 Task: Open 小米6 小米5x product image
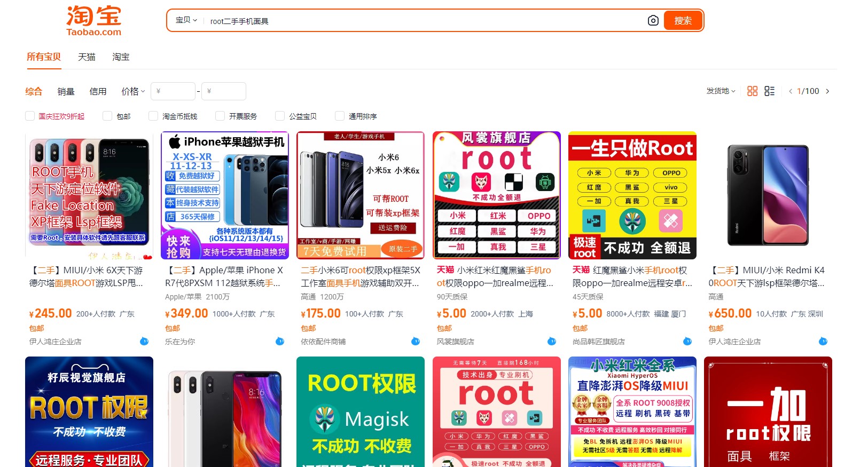point(361,195)
